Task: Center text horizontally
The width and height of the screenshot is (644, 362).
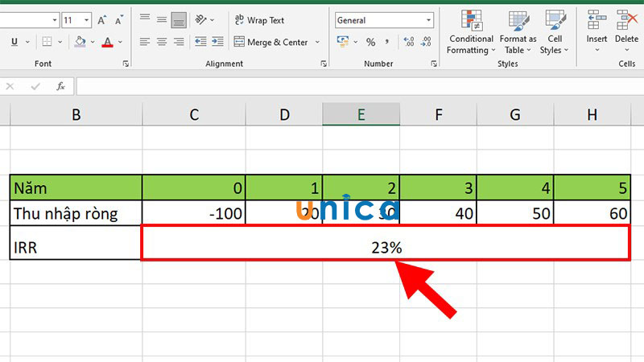Action: click(x=162, y=42)
